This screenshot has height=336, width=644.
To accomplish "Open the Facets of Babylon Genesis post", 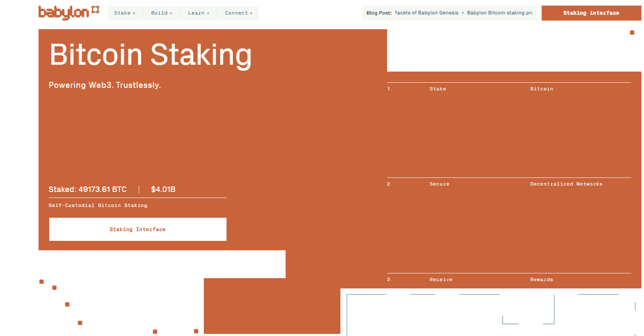I will pyautogui.click(x=426, y=13).
